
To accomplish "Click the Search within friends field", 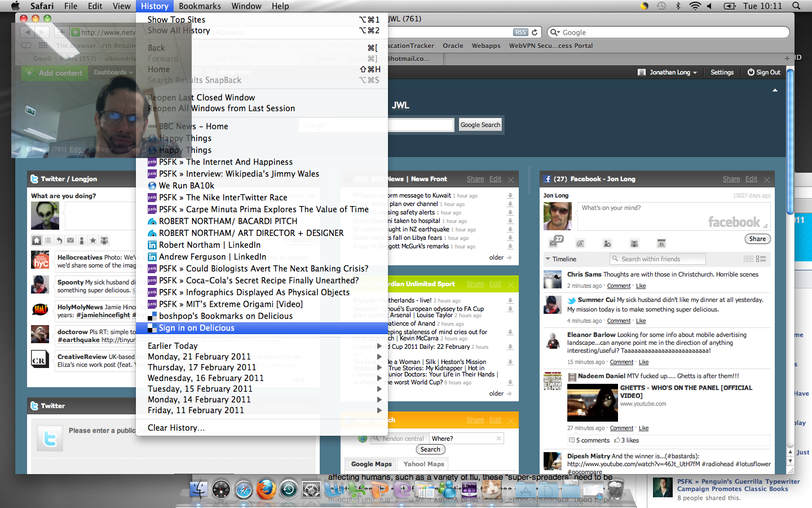I will point(657,259).
